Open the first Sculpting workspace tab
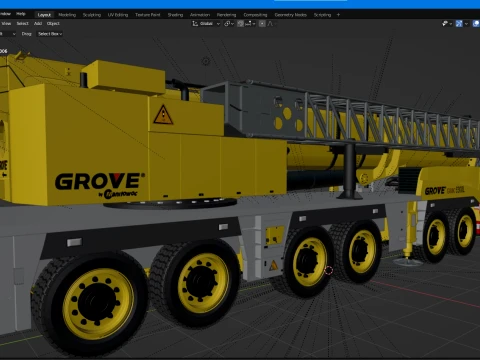 [x=92, y=15]
